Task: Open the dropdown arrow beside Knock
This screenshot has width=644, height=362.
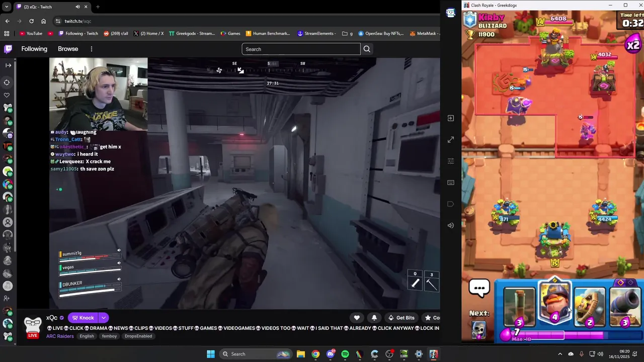Action: tap(104, 318)
